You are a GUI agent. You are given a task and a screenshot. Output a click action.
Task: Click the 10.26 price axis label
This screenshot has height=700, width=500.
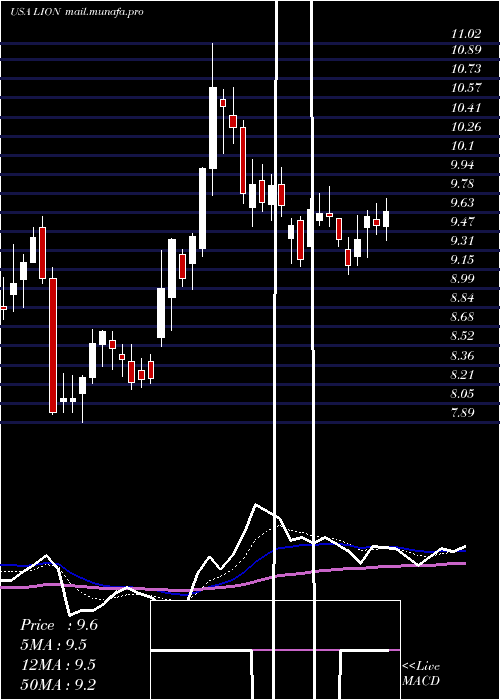(466, 127)
